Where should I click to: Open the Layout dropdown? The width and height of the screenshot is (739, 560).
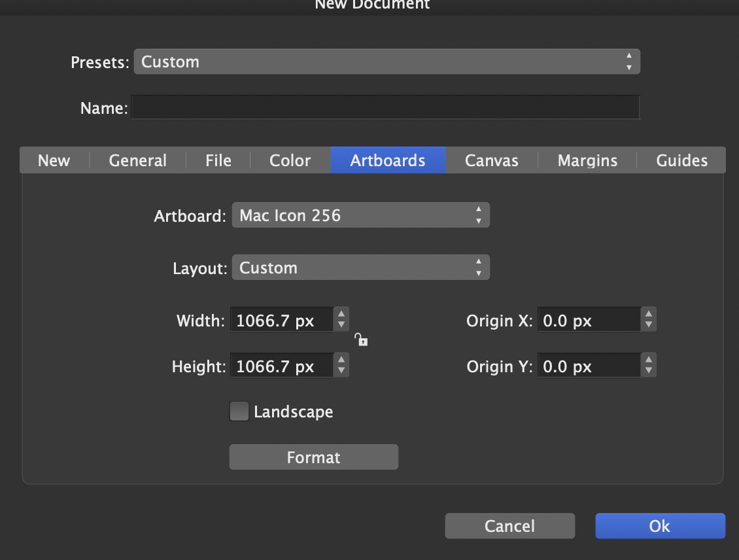coord(360,268)
